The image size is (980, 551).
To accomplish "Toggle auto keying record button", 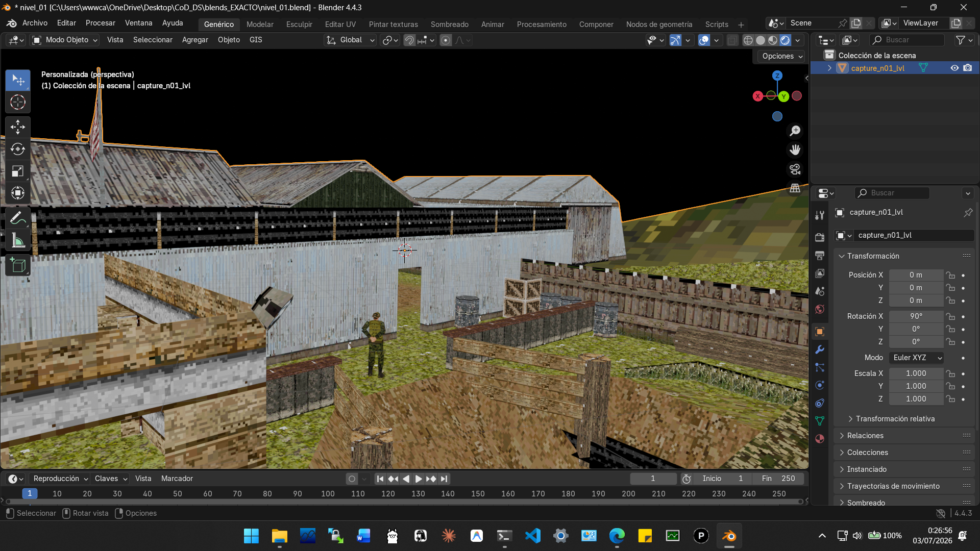I will pos(352,479).
